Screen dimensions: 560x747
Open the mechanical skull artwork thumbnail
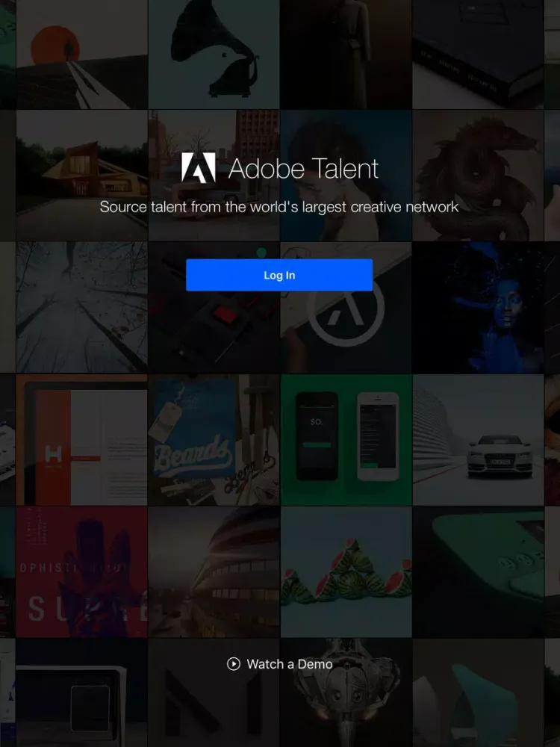pyautogui.click(x=346, y=692)
